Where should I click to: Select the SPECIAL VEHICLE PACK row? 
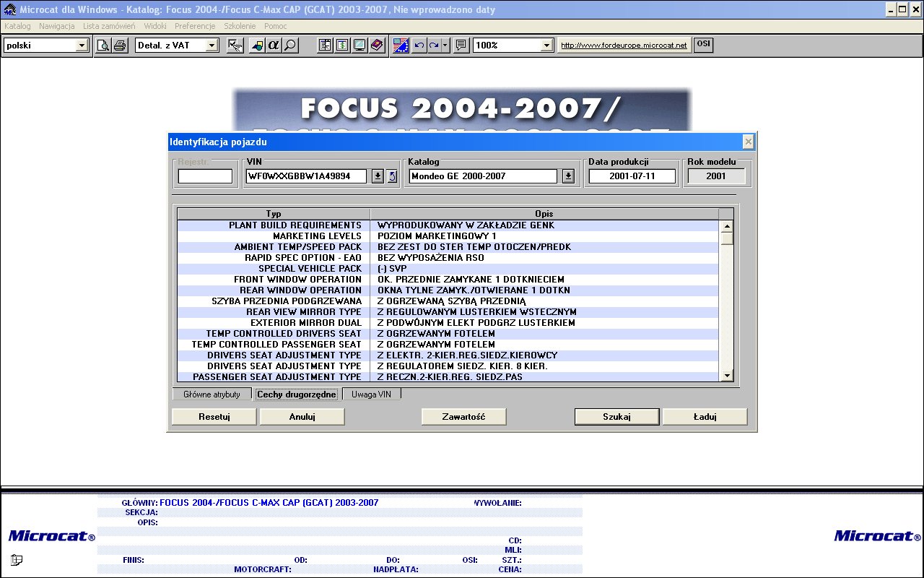(448, 269)
